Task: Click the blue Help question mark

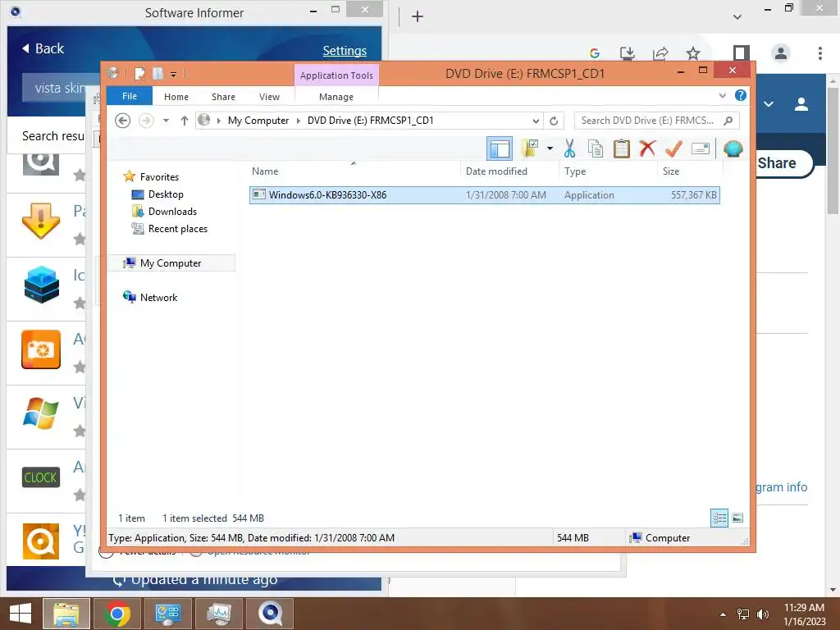Action: [741, 95]
